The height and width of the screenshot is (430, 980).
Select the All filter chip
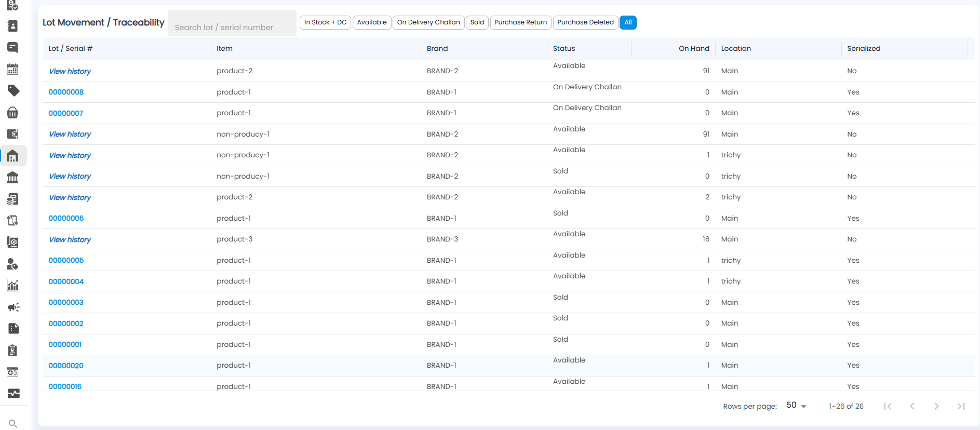[x=628, y=22]
